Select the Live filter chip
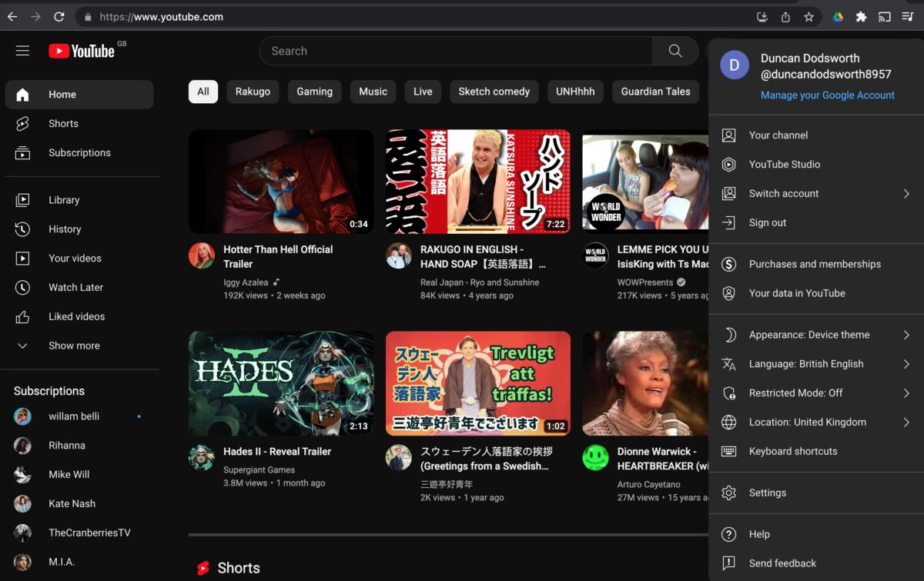This screenshot has width=924, height=581. pos(423,92)
